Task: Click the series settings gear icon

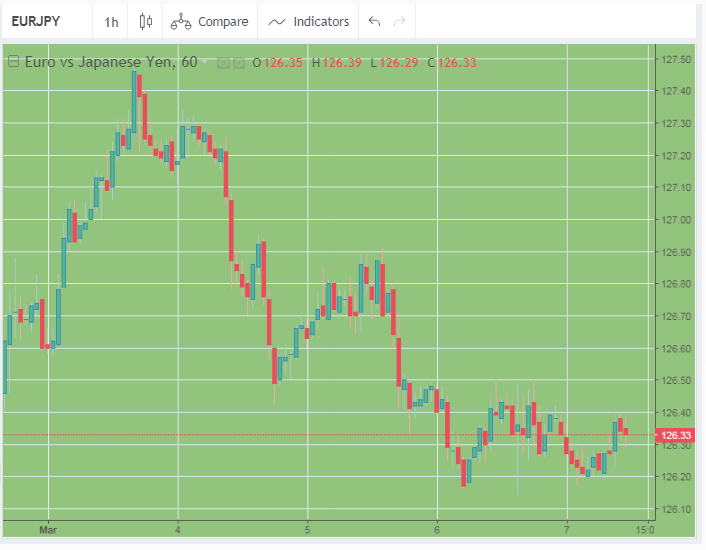Action: [x=239, y=63]
